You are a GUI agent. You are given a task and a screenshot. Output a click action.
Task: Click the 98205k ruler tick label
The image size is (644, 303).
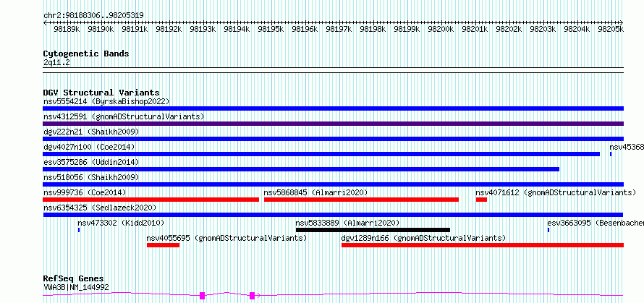tap(611, 29)
